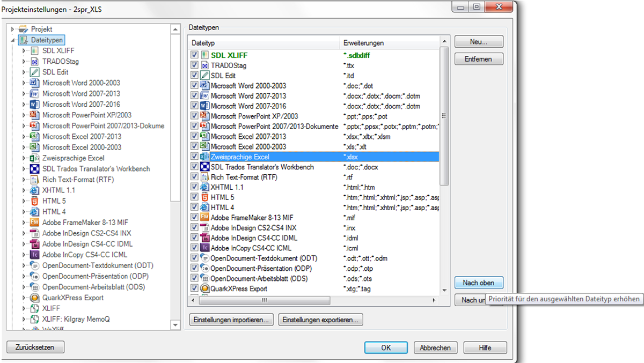Click Nach oben to raise priority

tap(479, 283)
